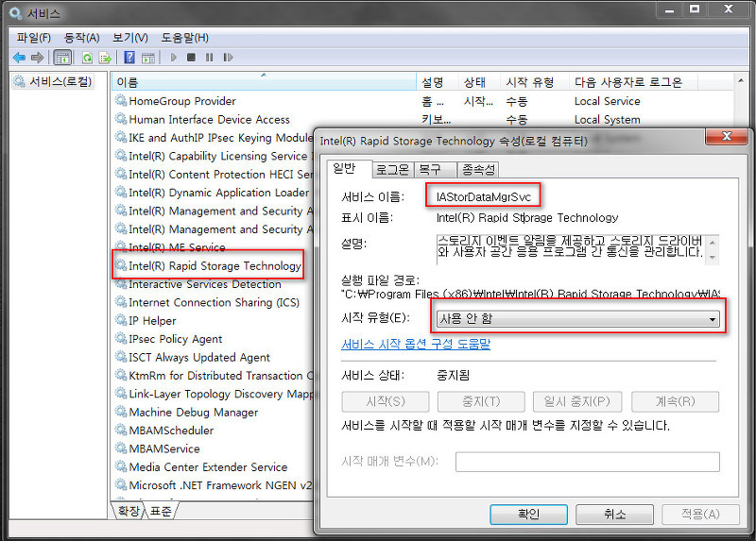
Task: Open the 파일(F) menu
Action: tap(34, 38)
